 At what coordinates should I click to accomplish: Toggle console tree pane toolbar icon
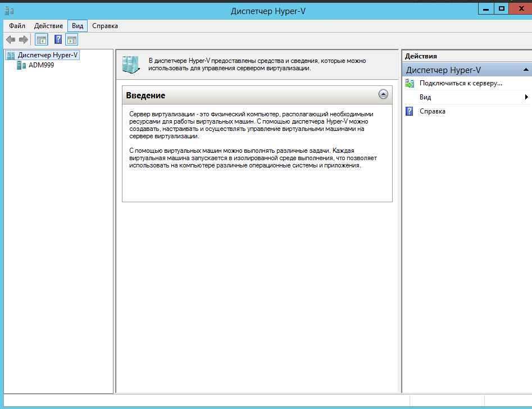pyautogui.click(x=42, y=40)
